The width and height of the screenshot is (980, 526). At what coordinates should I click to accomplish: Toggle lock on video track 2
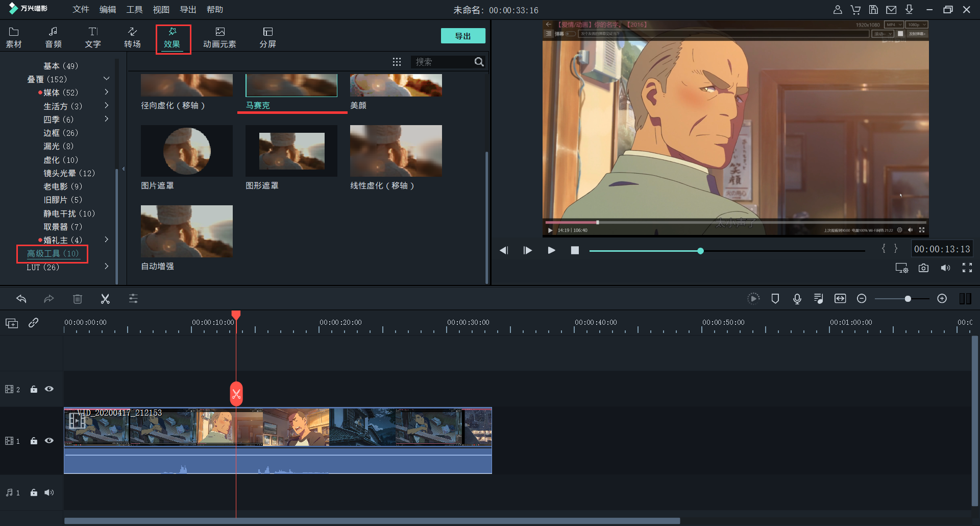[x=34, y=389]
